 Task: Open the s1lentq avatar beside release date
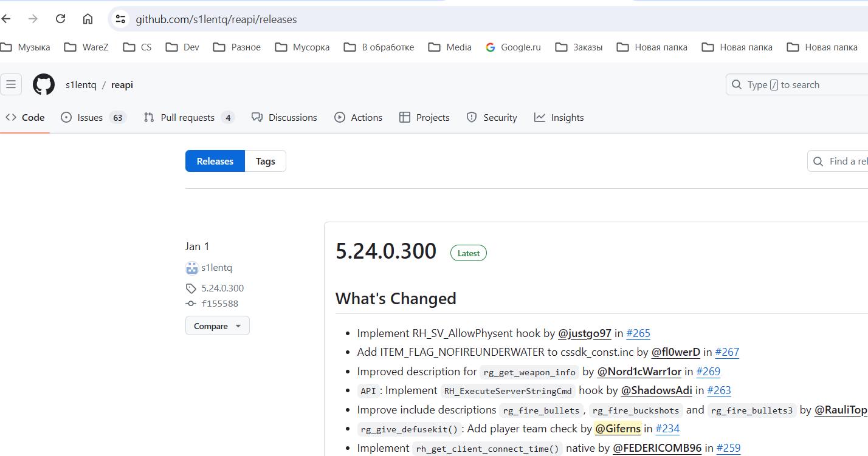pos(192,268)
